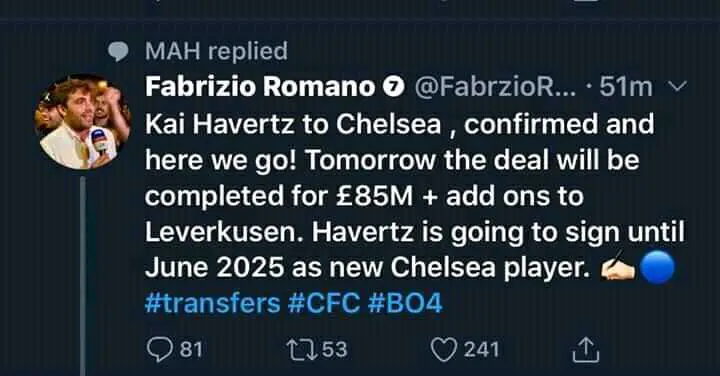Click the verified badge next to Fabrizio Romano
Viewport: 720px width, 376px height.
click(394, 86)
